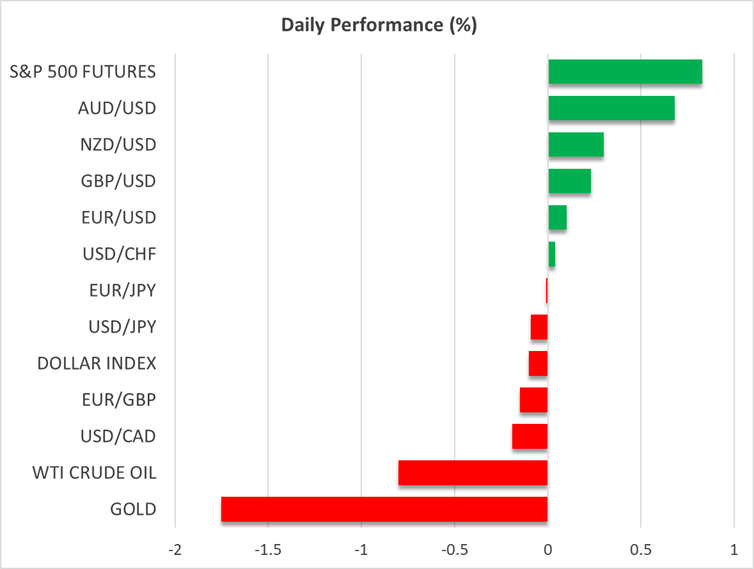Click the green AUD/USD bar

[611, 108]
